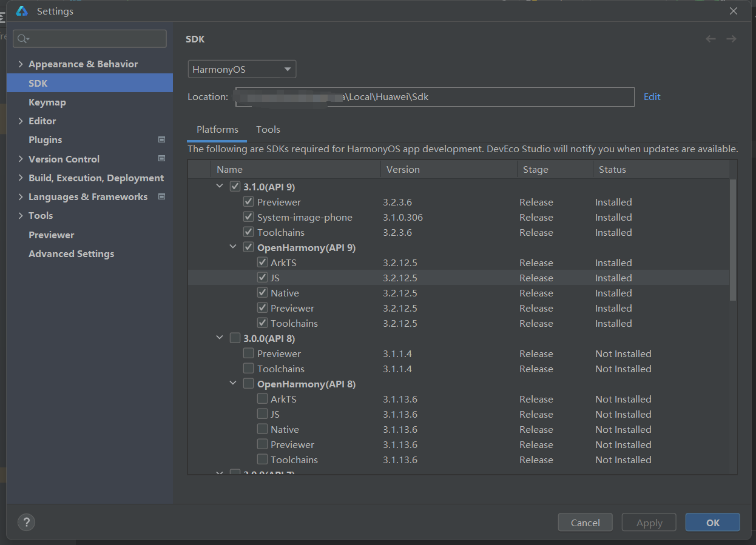Image resolution: width=756 pixels, height=545 pixels.
Task: Open Plugins settings page
Action: [45, 140]
